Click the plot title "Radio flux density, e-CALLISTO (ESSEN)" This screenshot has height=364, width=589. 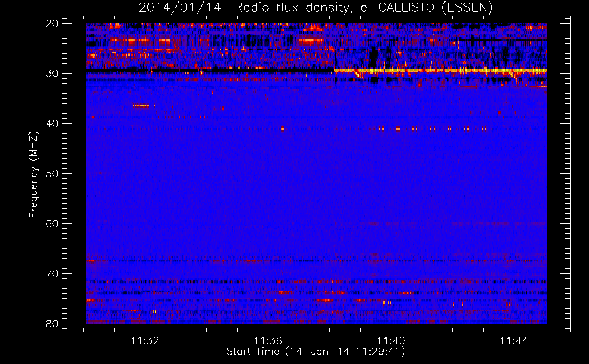tap(363, 7)
